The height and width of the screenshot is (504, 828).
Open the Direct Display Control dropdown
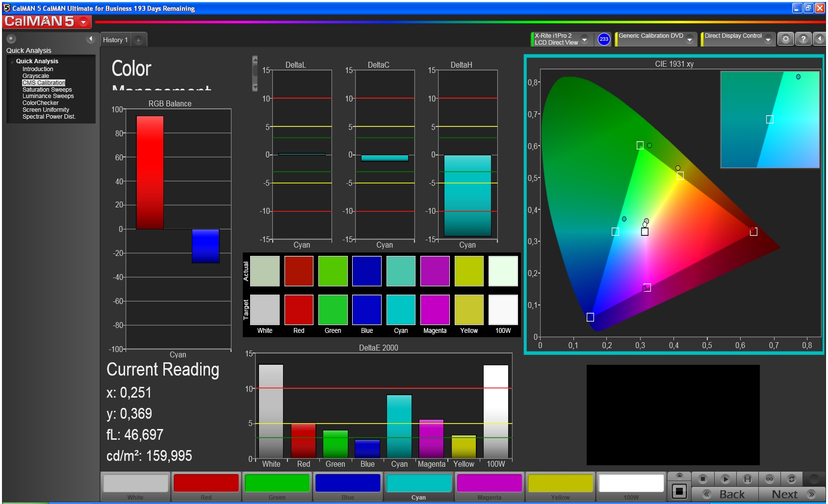768,39
